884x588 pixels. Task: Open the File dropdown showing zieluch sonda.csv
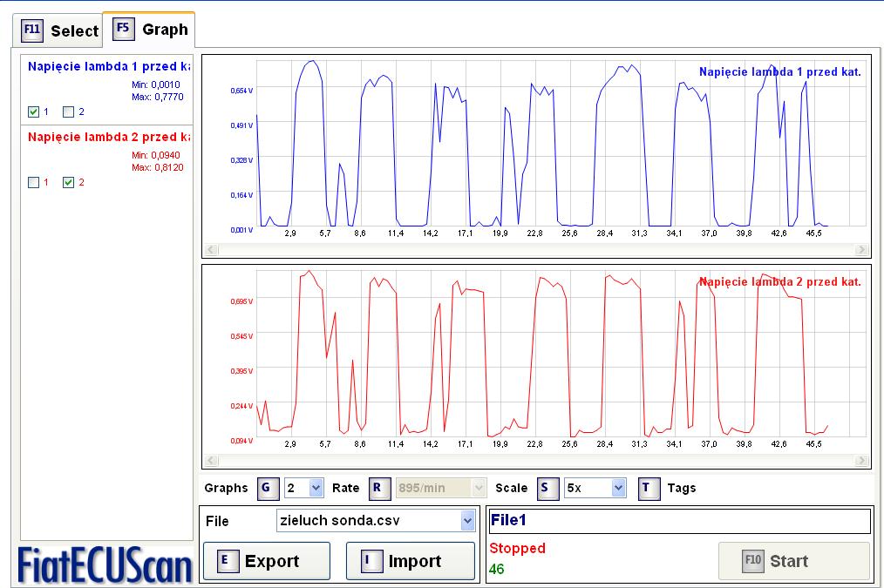pos(467,521)
